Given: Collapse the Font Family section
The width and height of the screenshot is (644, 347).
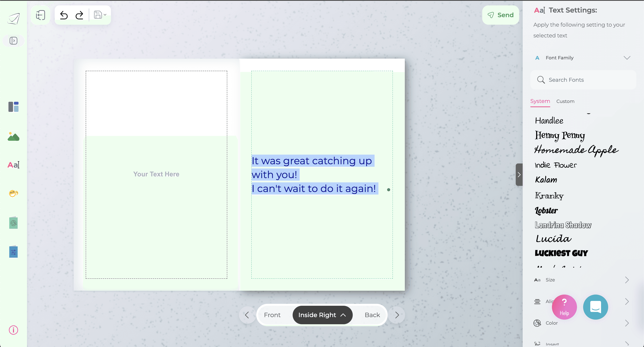Looking at the screenshot, I should [x=627, y=58].
